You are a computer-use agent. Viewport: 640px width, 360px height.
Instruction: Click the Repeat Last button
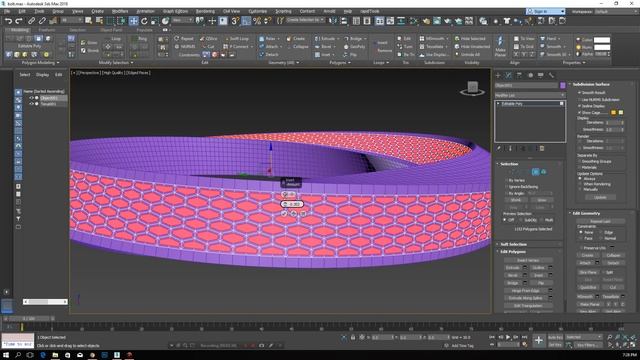tap(600, 221)
